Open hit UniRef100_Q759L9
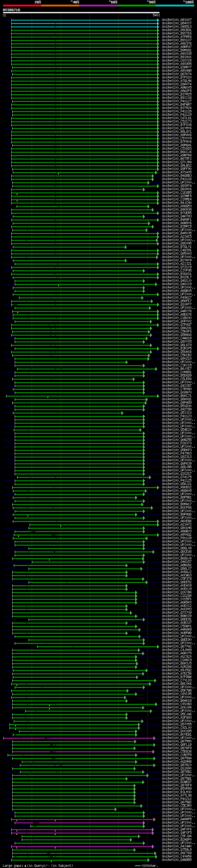The width and height of the screenshot is (197, 868). 177,850
